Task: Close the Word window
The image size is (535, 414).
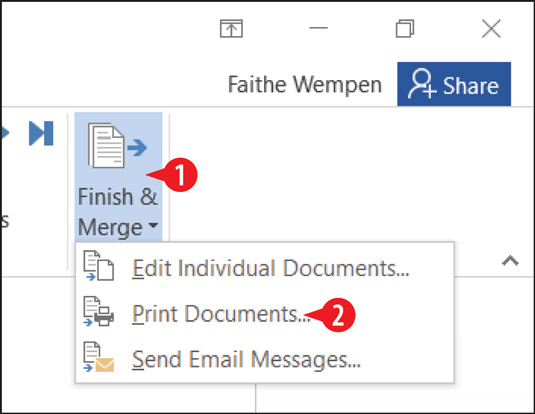Action: (491, 28)
